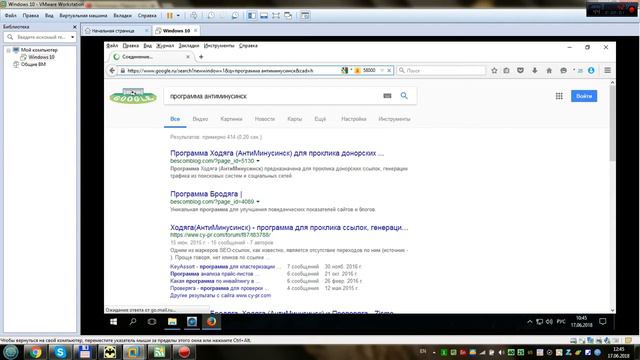Viewport: 640px width, 360px height.
Task: Click the VMware console view icon
Action: click(305, 16)
